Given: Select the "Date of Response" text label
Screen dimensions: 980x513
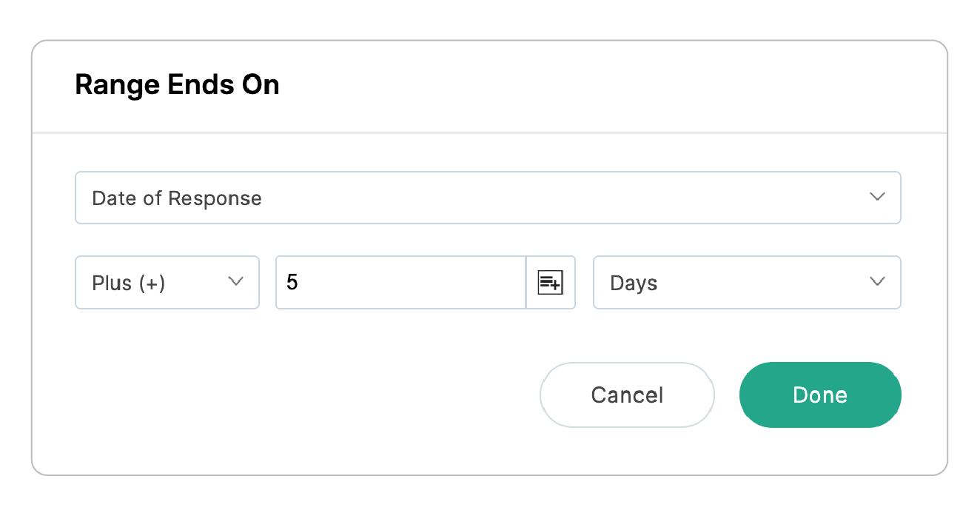Looking at the screenshot, I should point(176,198).
